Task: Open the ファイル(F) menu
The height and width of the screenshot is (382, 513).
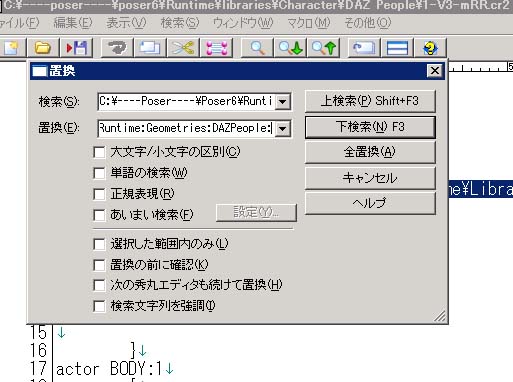Action: 19,23
